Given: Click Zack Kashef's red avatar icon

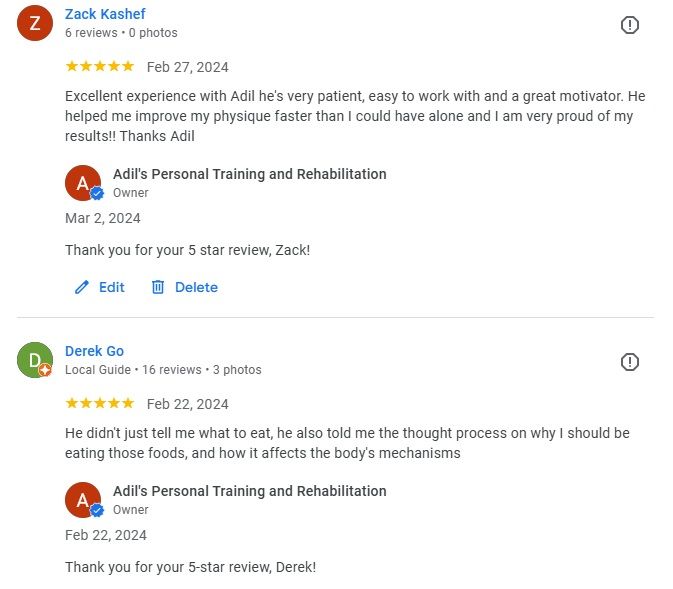Looking at the screenshot, I should (x=35, y=24).
